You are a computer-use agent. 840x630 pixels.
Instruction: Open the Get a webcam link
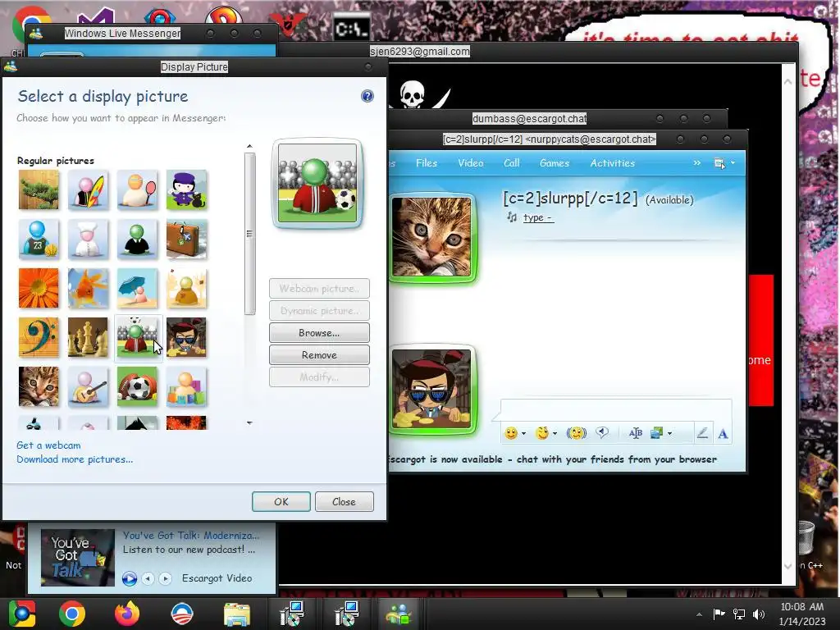[48, 445]
